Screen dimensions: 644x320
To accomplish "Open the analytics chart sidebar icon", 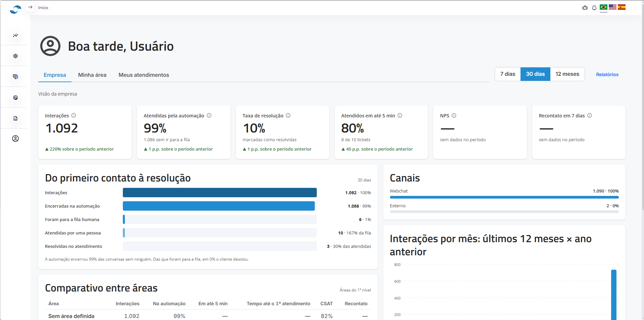I will 15,35.
